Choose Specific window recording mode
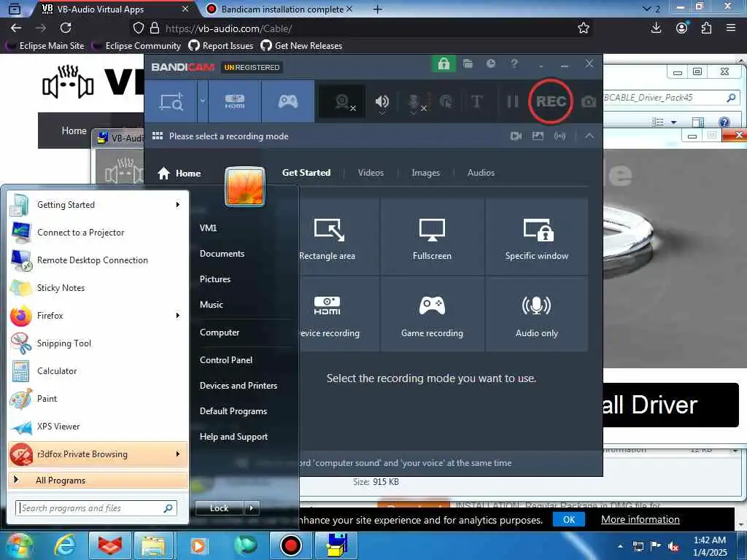 coord(536,237)
